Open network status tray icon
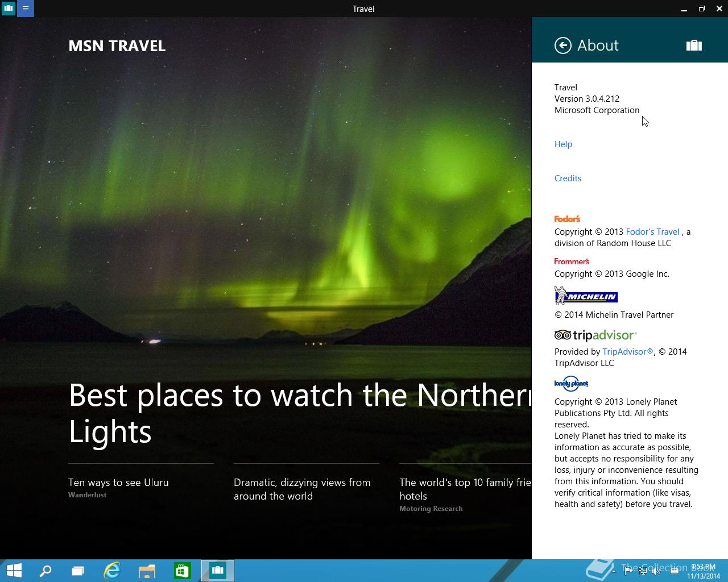Viewport: 728px width, 582px height. point(643,571)
